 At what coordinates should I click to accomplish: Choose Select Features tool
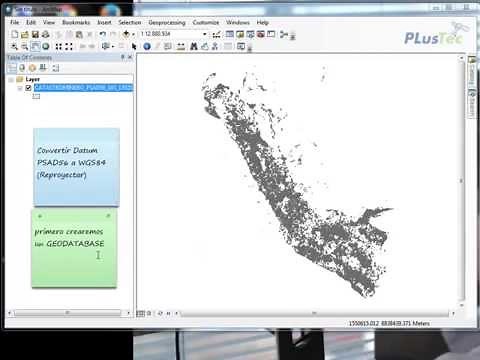(105, 46)
